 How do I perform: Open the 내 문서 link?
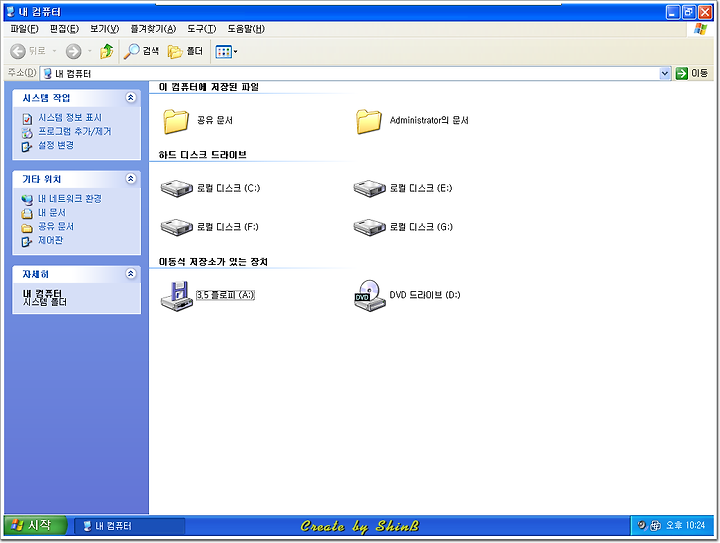tap(52, 213)
